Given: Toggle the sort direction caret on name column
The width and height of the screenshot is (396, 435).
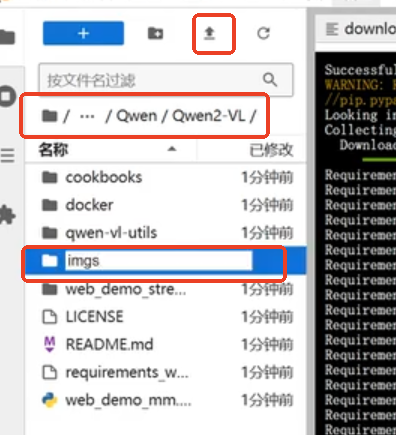Looking at the screenshot, I should pos(172,149).
